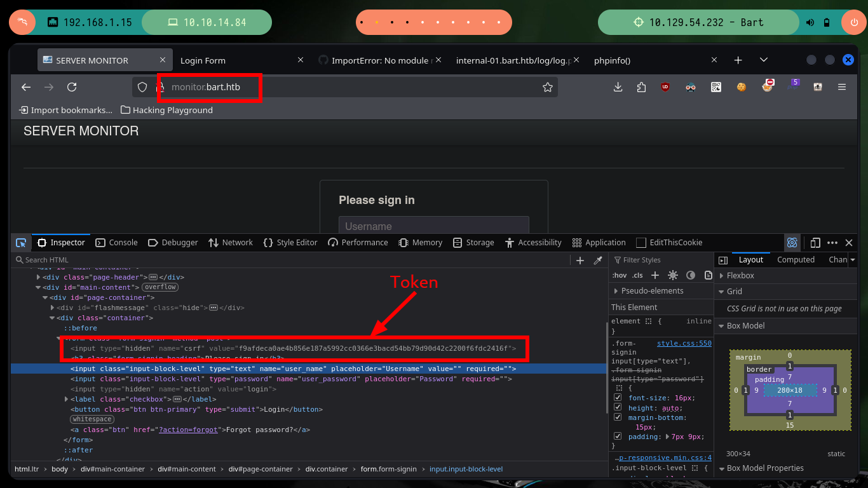Toggle dark color scheme simulation
868x488 pixels.
click(x=691, y=275)
